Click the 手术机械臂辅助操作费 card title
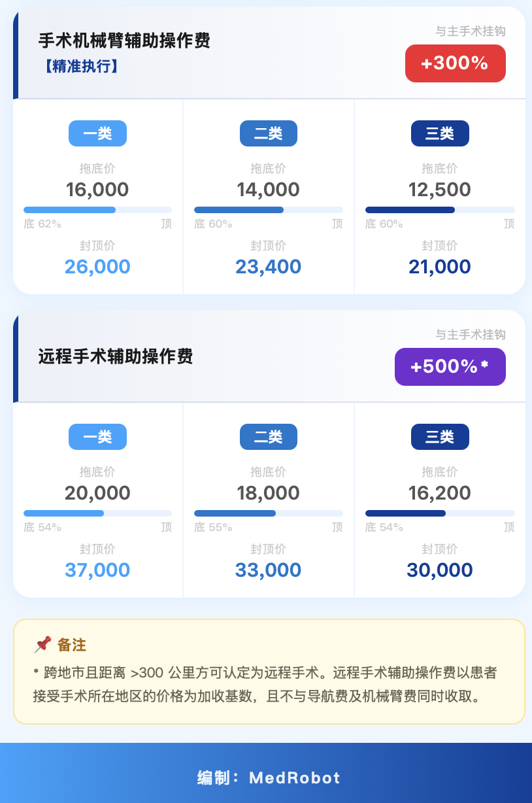532x803 pixels. click(x=124, y=41)
